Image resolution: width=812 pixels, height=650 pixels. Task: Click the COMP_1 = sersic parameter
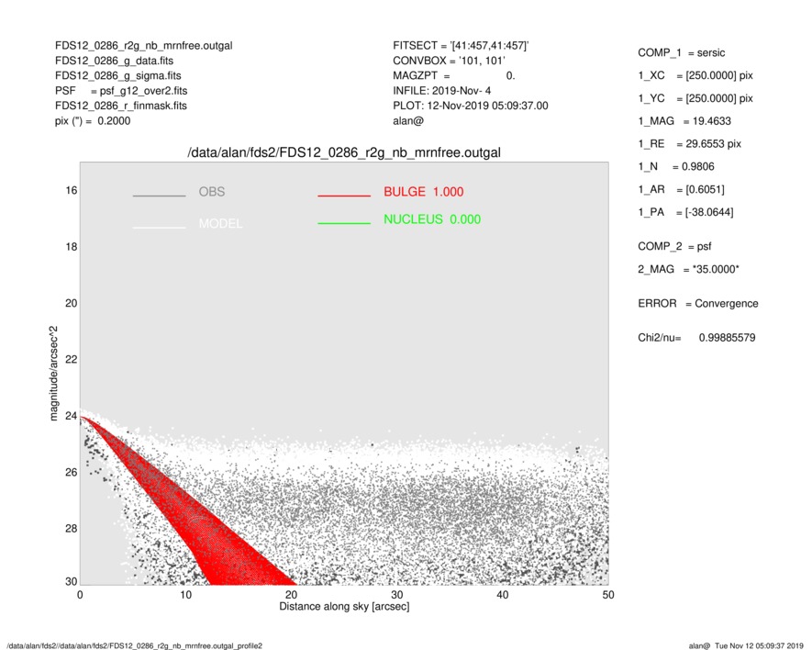(681, 52)
